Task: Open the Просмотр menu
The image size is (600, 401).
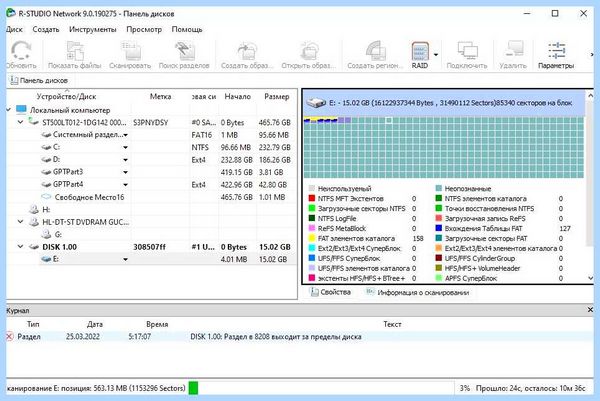Action: (144, 29)
